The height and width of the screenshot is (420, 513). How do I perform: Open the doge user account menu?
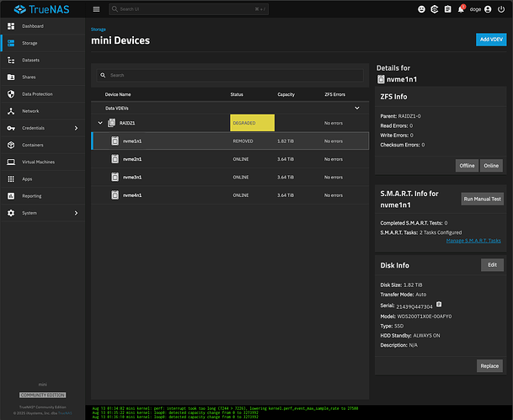click(480, 9)
